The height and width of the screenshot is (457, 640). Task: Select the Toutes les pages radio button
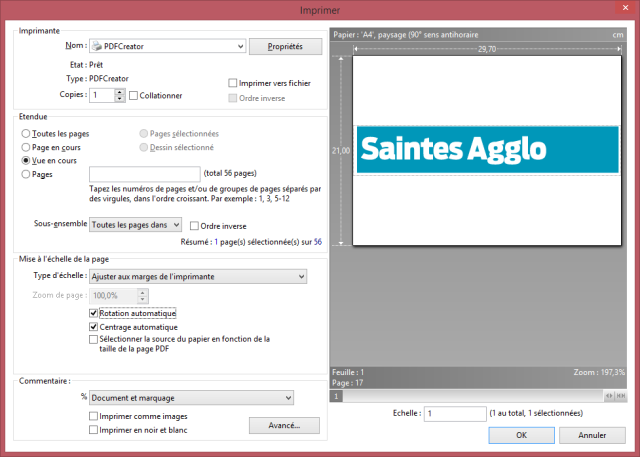25,133
